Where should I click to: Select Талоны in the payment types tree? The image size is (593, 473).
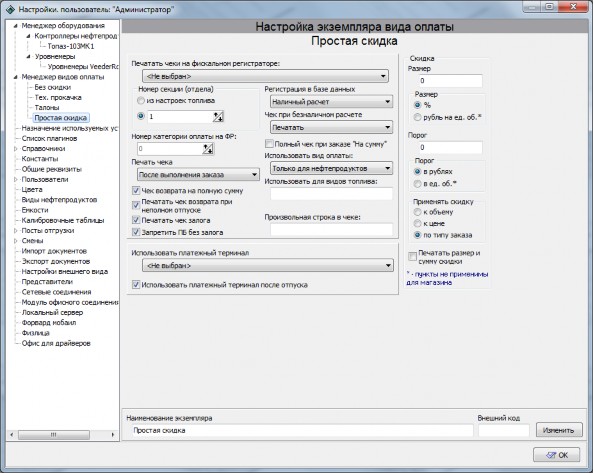coord(47,108)
